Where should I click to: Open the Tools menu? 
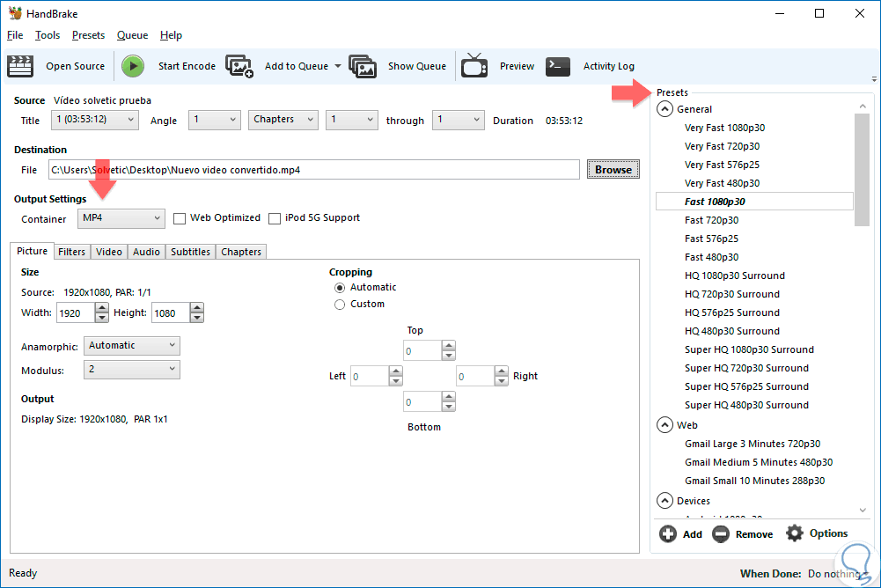pos(48,35)
